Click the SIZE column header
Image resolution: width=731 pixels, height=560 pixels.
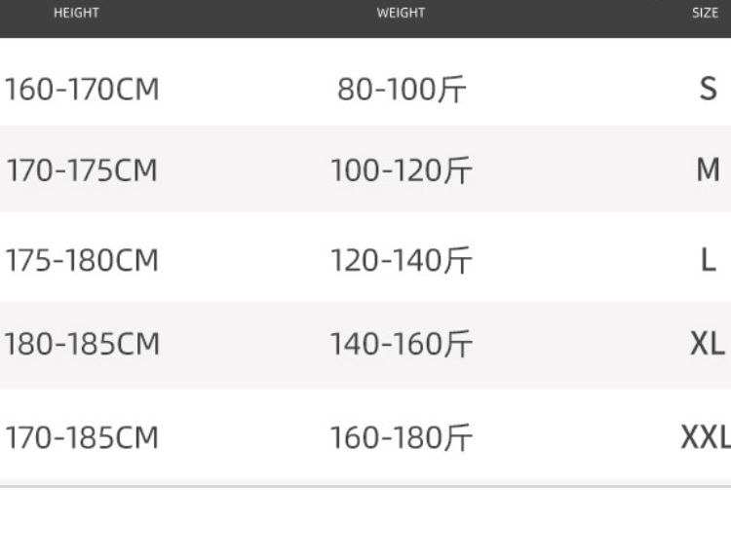(x=705, y=14)
